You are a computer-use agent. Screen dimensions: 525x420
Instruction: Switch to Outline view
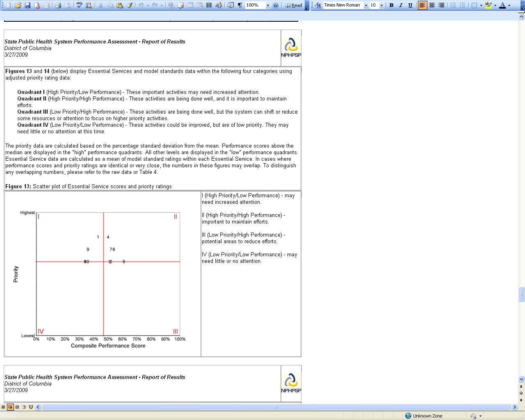pos(24,407)
